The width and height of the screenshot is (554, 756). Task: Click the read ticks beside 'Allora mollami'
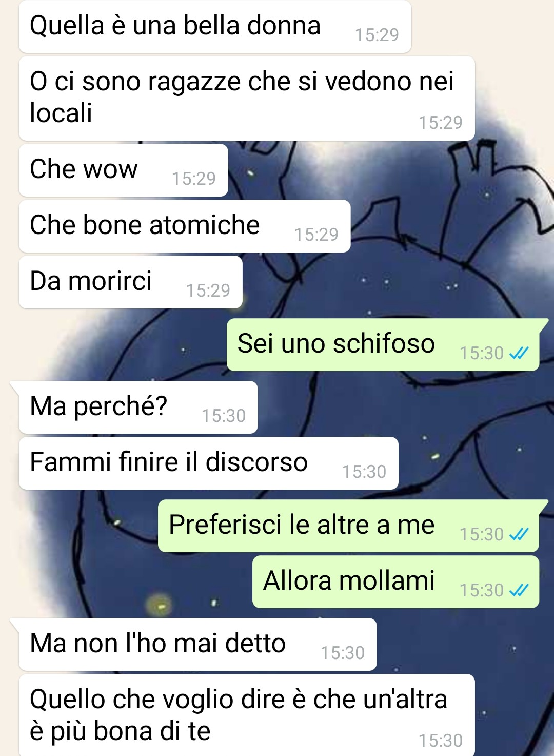519,590
